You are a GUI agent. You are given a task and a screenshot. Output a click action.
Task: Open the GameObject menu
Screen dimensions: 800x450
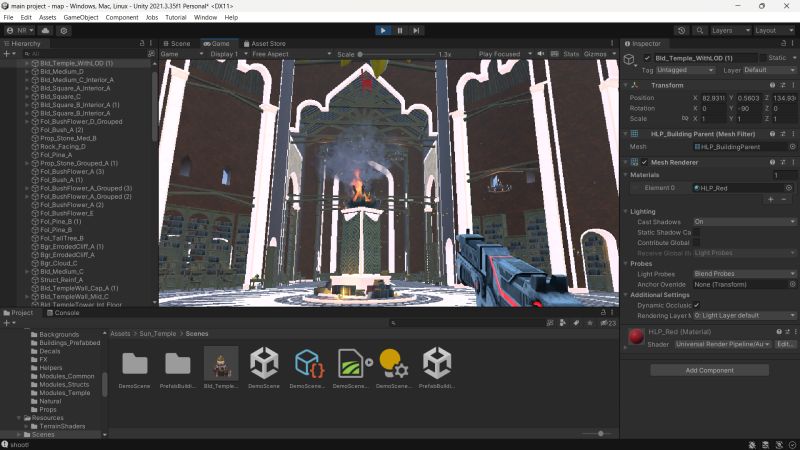click(x=79, y=17)
